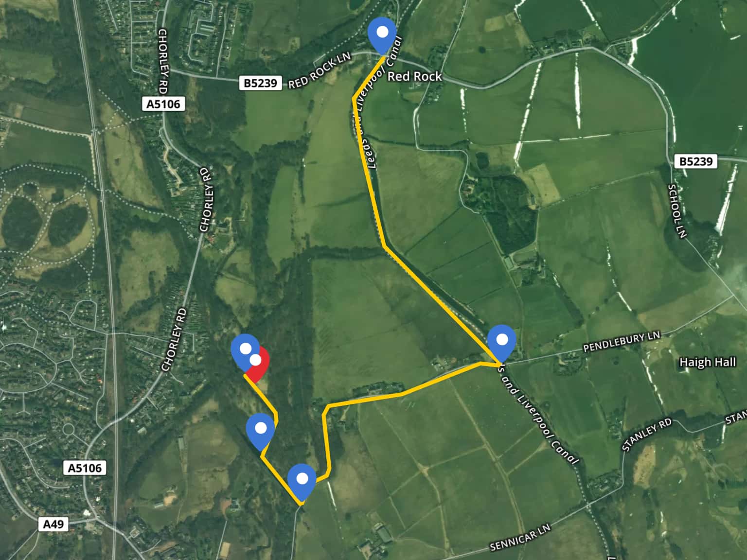Click the A49 road shield
The height and width of the screenshot is (560, 747).
pos(53,524)
